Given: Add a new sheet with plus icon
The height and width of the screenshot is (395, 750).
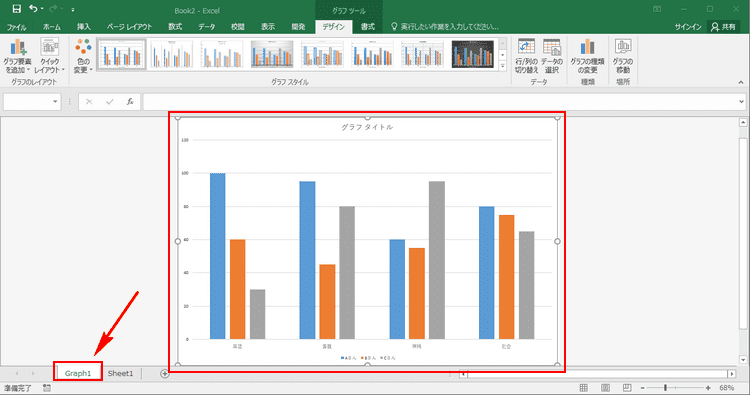Looking at the screenshot, I should pos(165,373).
